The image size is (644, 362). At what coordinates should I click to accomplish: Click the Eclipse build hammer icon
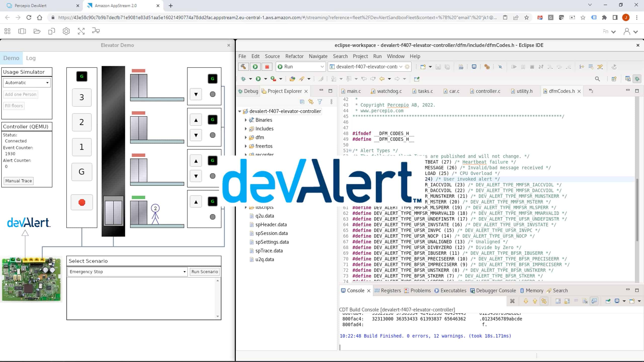[243, 67]
